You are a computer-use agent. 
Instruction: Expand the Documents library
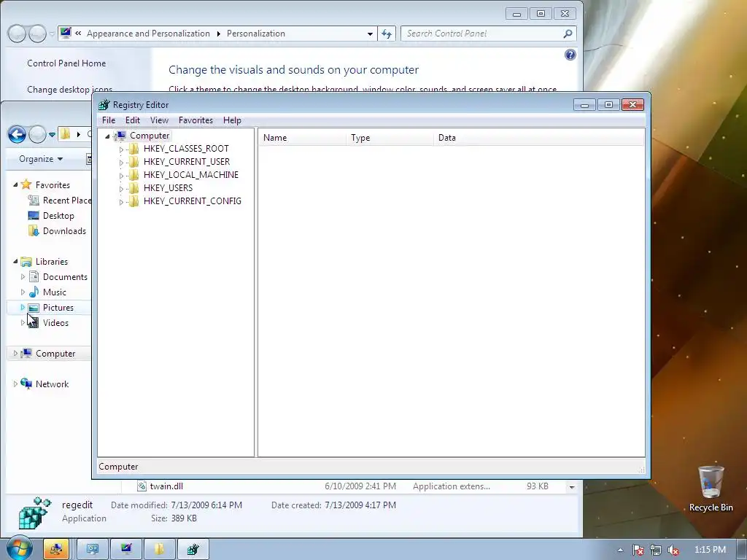(23, 276)
